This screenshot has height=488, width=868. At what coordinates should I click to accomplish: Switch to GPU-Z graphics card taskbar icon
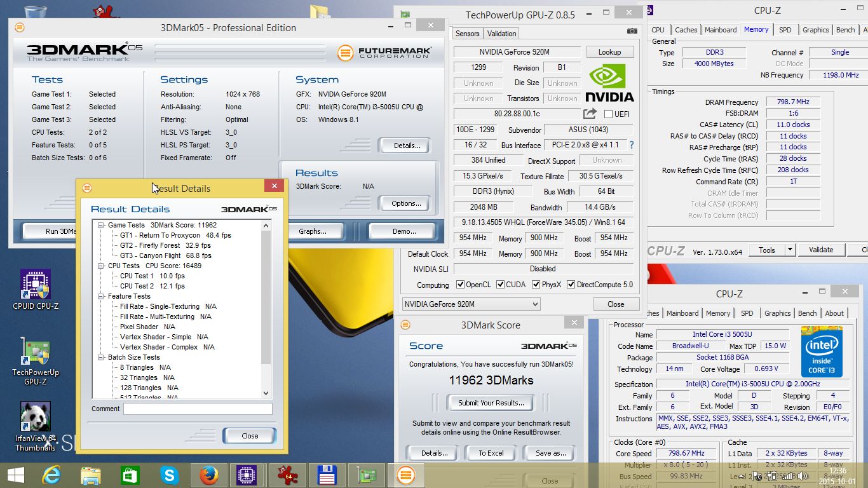pos(366,475)
